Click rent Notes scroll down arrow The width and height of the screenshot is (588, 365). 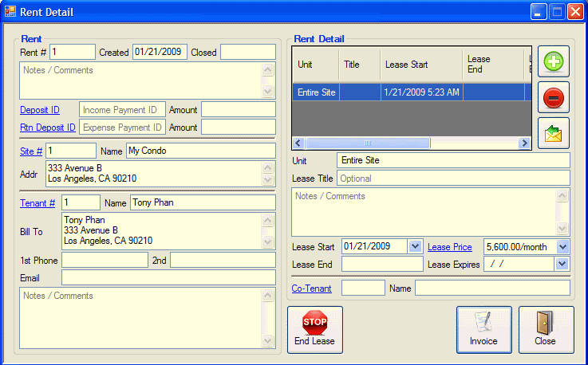(x=267, y=91)
